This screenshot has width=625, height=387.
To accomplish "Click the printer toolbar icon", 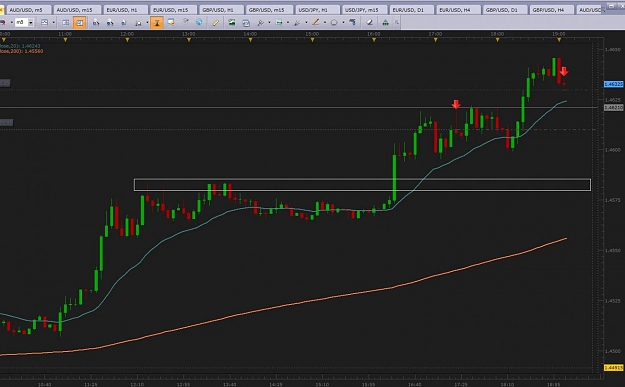I will (x=279, y=23).
